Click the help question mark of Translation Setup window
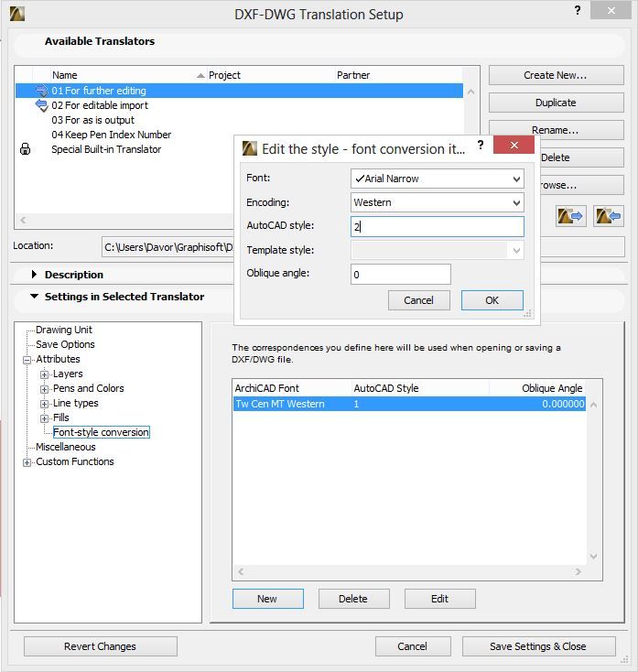The image size is (638, 672). pyautogui.click(x=578, y=10)
